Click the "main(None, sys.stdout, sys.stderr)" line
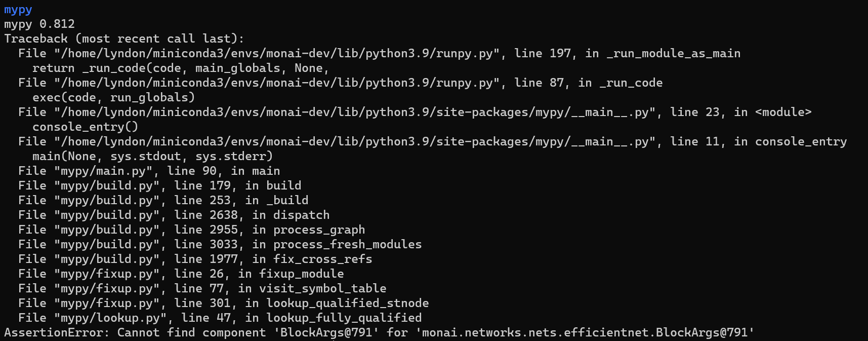 click(x=152, y=157)
